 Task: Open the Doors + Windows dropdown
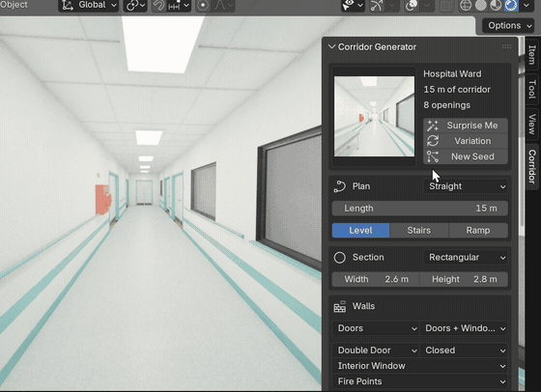pyautogui.click(x=464, y=328)
